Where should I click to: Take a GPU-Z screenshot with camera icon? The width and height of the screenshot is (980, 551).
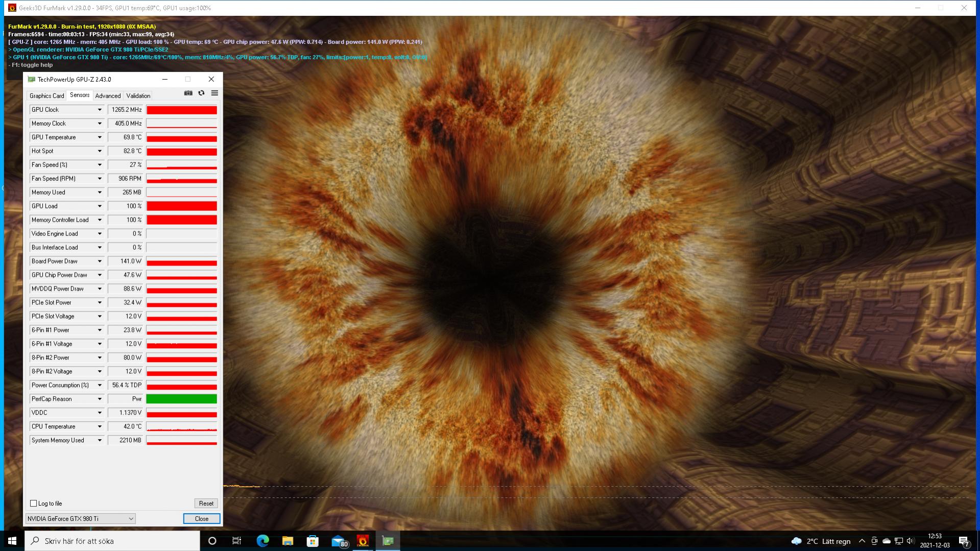click(188, 93)
